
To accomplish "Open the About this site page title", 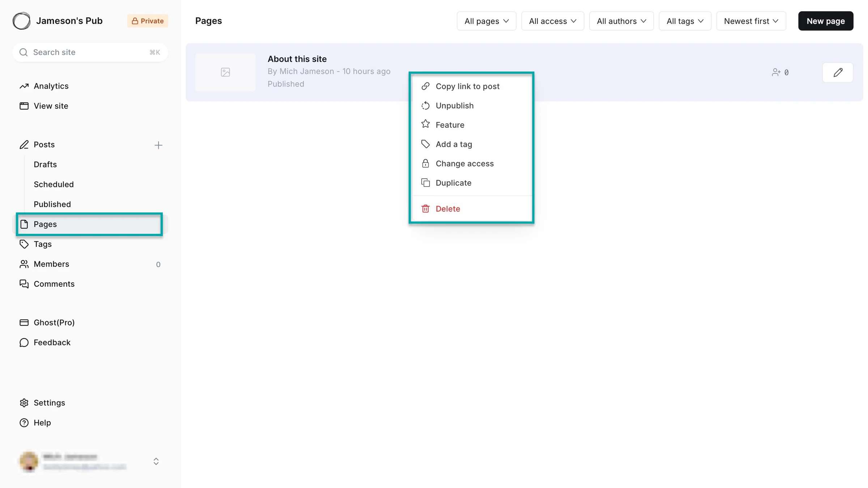I will (297, 59).
